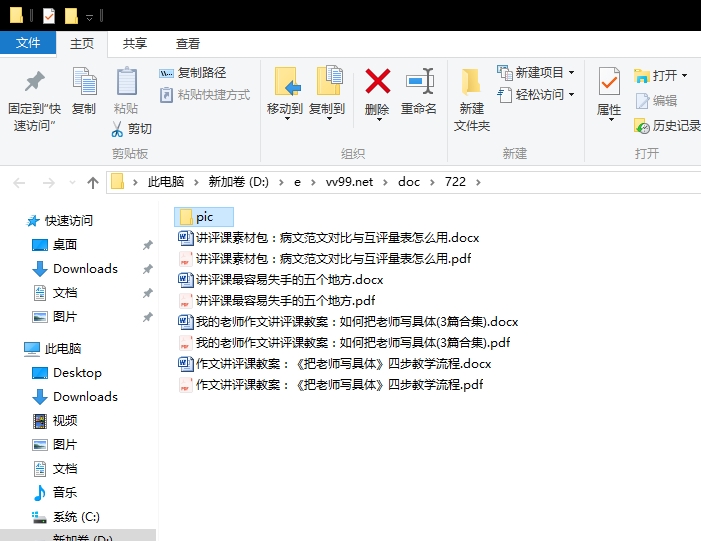Image resolution: width=701 pixels, height=541 pixels.
Task: Expand the chevron after 此电脑
Action: pyautogui.click(x=196, y=182)
